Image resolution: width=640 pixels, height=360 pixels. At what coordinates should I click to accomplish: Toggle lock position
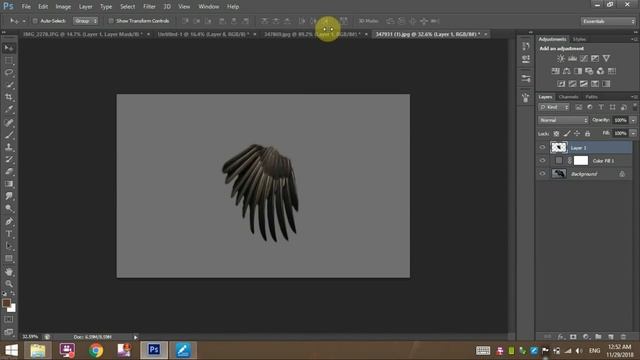pyautogui.click(x=577, y=133)
